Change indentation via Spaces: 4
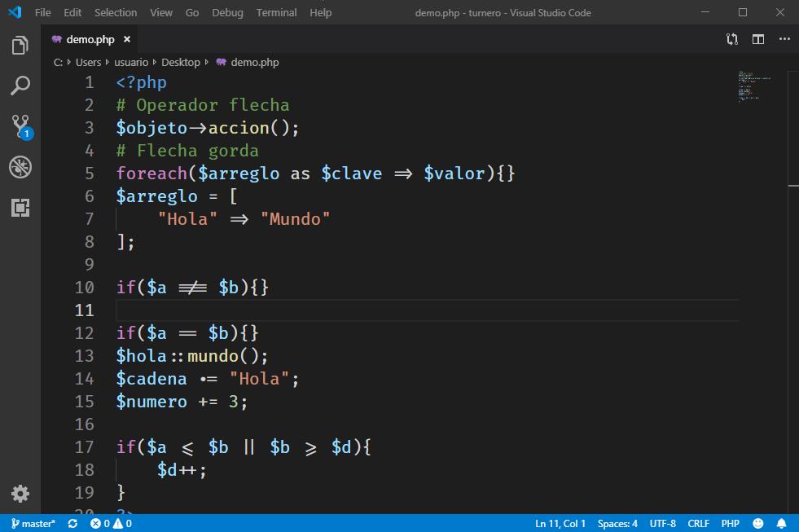 click(x=617, y=523)
